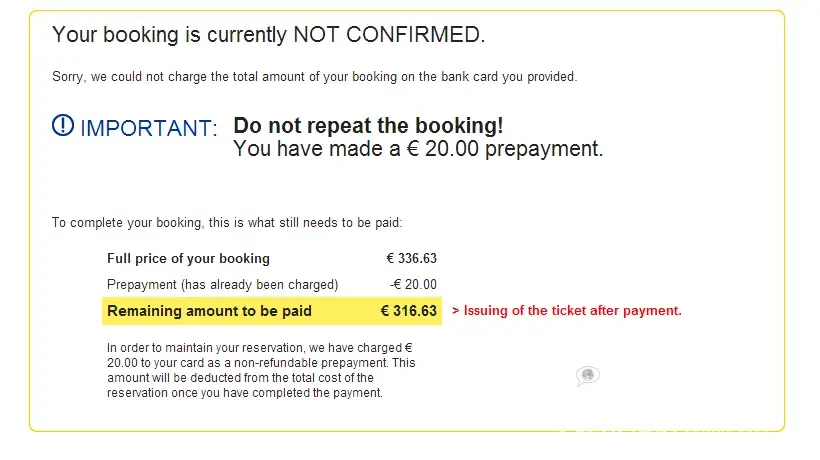Click the red 'Issuing of the ticket after payment' text
820x460 pixels.
(x=571, y=311)
